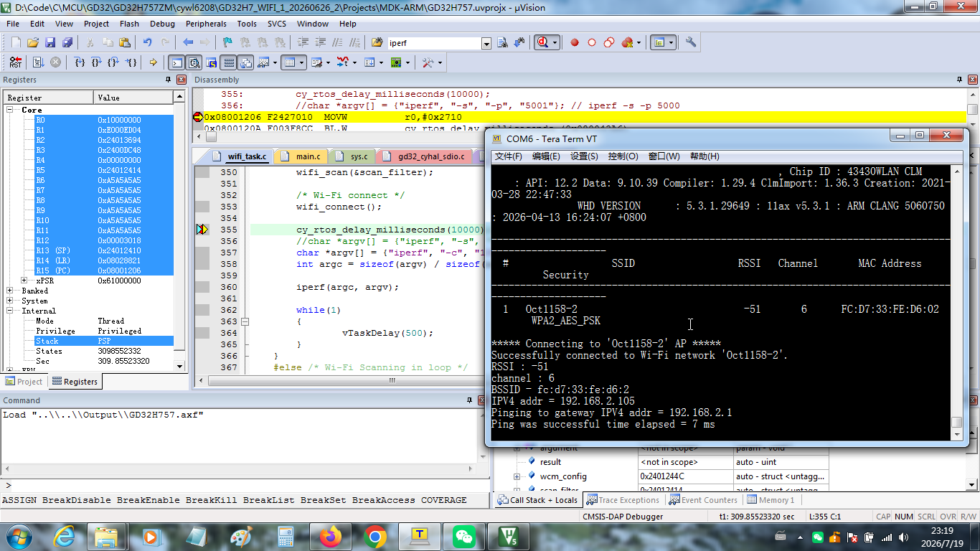Image resolution: width=980 pixels, height=551 pixels.
Task: Switch to the Project panel tab
Action: point(24,382)
